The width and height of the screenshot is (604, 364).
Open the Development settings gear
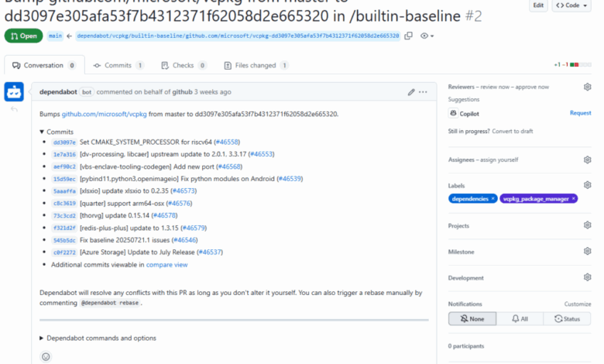click(x=587, y=277)
